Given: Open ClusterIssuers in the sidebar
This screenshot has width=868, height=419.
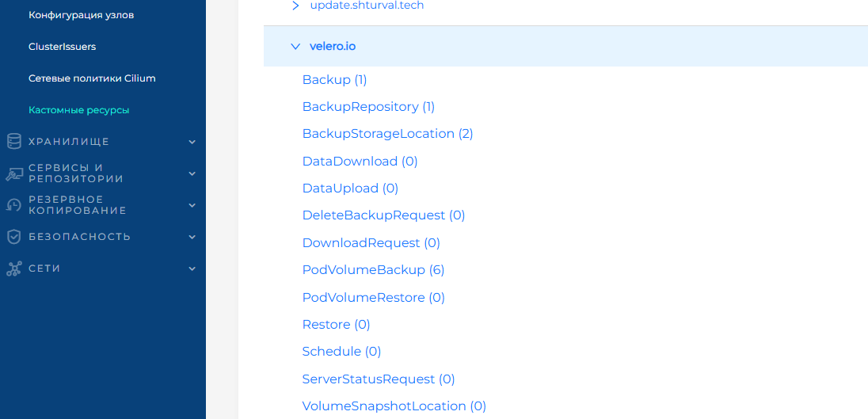Looking at the screenshot, I should coord(62,47).
